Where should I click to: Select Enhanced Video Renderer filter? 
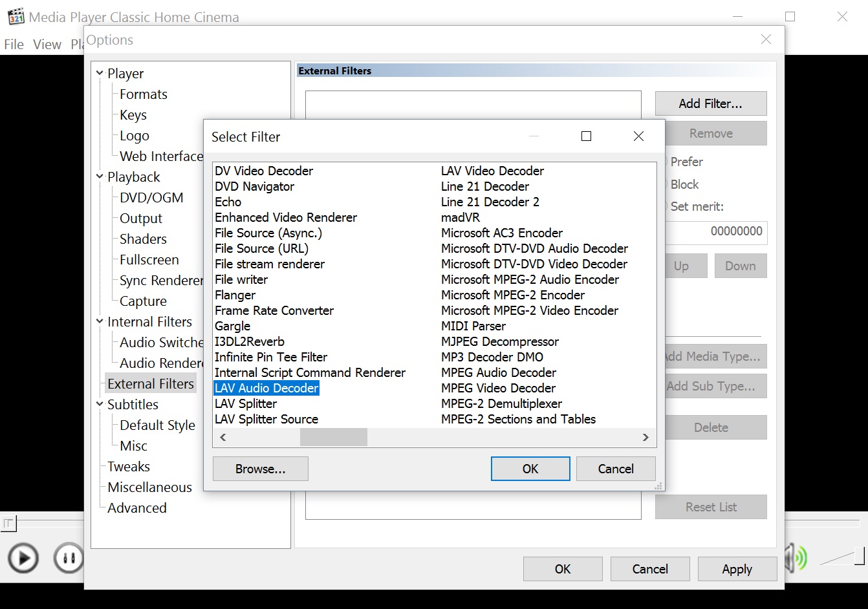[286, 217]
